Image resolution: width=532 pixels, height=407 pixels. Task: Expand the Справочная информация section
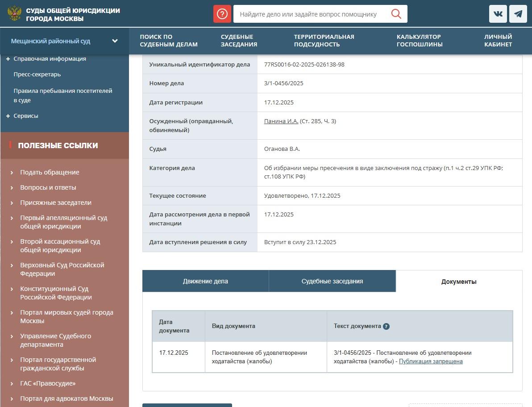[x=8, y=59]
